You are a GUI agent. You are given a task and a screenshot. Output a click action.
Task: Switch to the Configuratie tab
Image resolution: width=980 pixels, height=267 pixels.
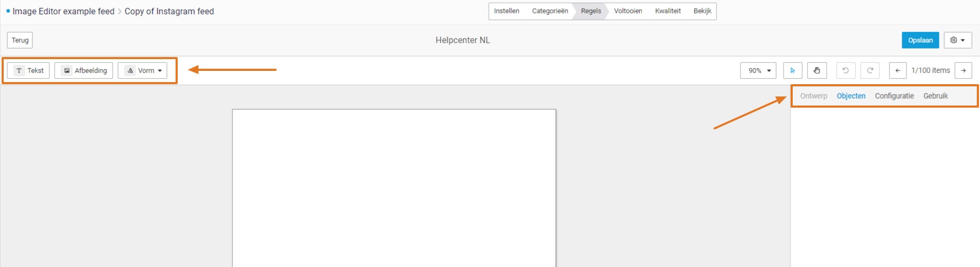pos(894,96)
